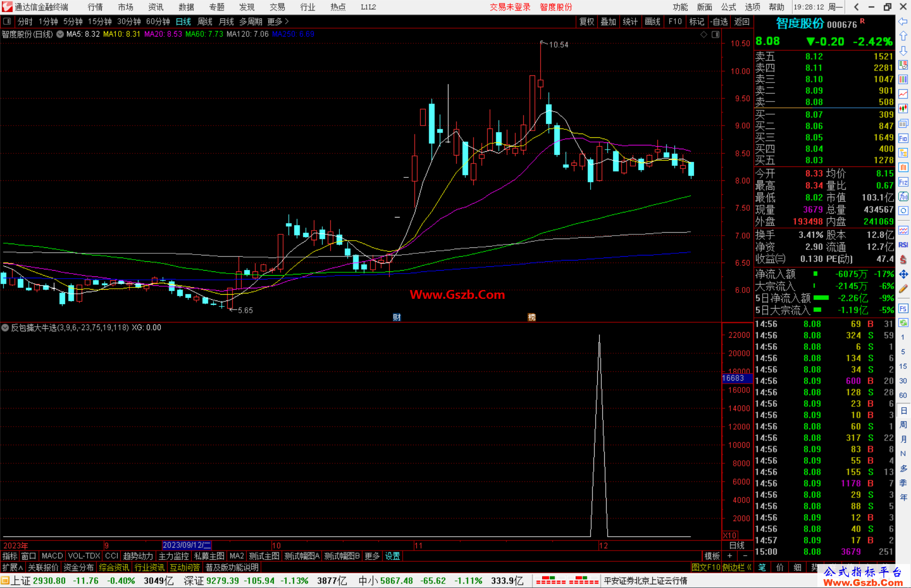
Task: Click the plus zoom button beside 模板
Action: point(730,556)
